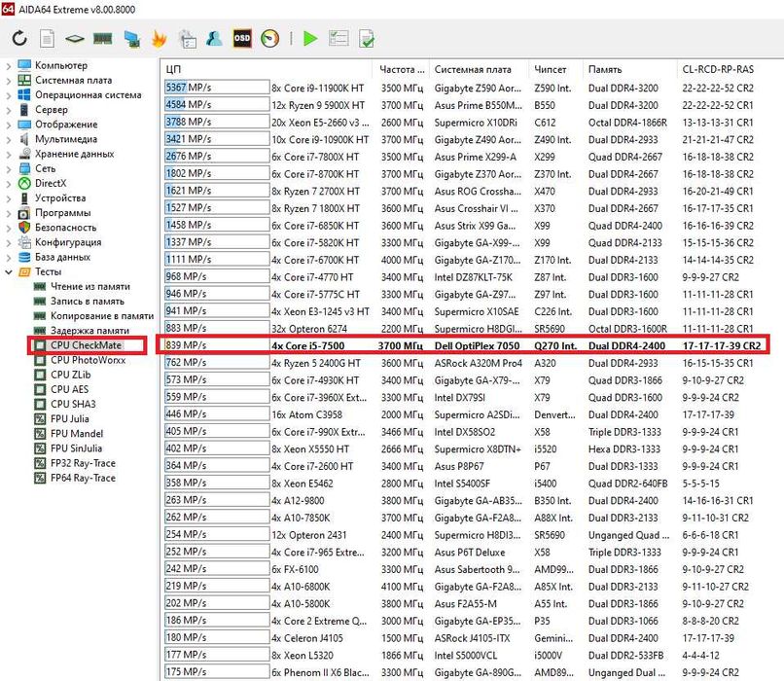The width and height of the screenshot is (784, 681).
Task: Open Копирование в памяти test
Action: pos(102,316)
